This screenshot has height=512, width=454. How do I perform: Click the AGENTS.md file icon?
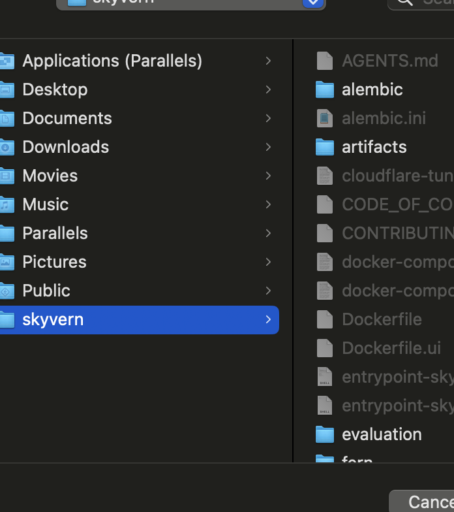pos(325,61)
